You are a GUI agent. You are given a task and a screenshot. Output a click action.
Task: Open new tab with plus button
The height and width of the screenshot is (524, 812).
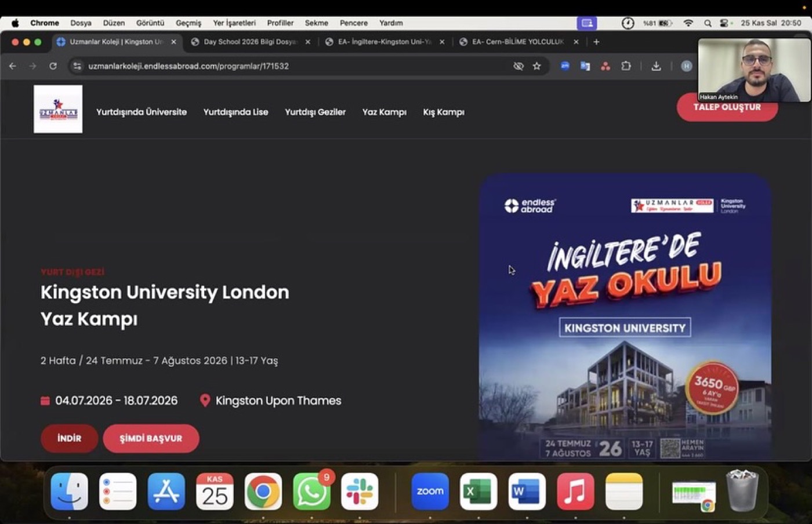[596, 42]
